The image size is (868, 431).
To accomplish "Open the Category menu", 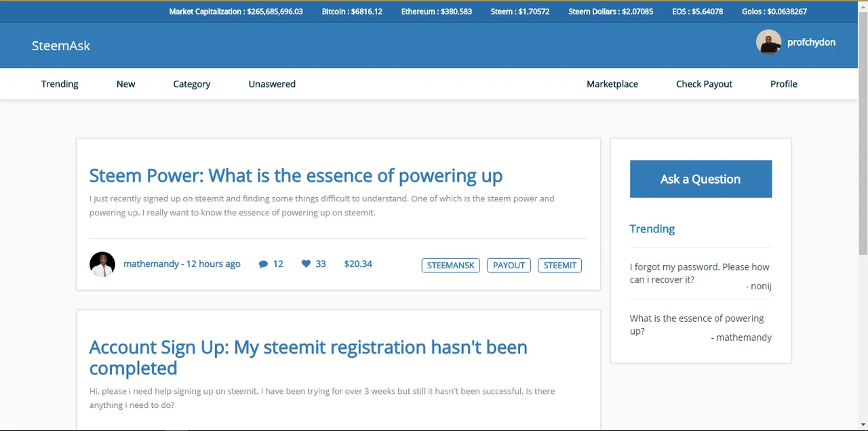I will [x=192, y=84].
